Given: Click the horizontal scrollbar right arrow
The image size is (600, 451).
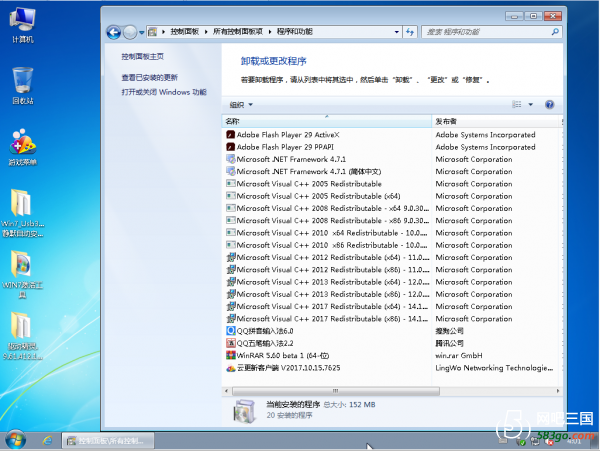Looking at the screenshot, I should [x=558, y=391].
